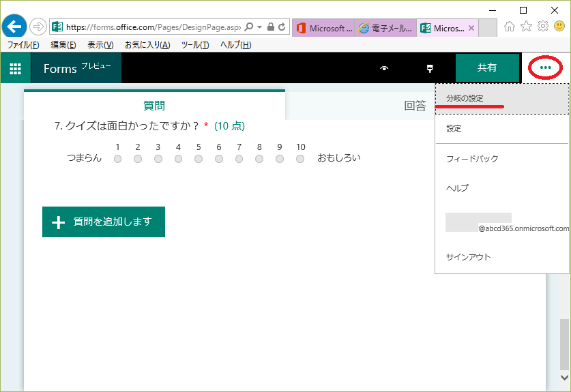The height and width of the screenshot is (392, 571).
Task: Open the ファイル menu
Action: (x=23, y=45)
